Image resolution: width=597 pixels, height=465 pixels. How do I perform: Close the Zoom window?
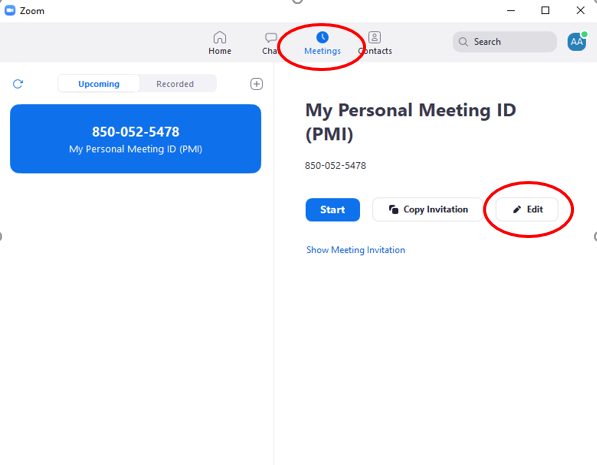point(580,10)
